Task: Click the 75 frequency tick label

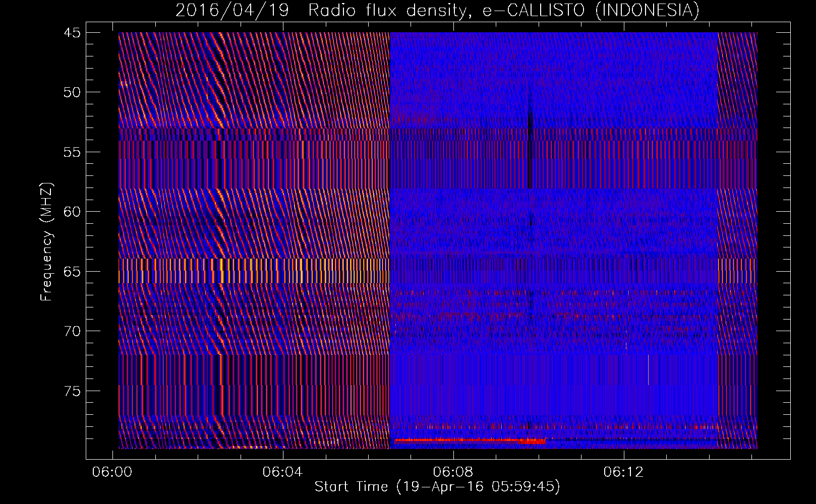Action: tap(72, 391)
